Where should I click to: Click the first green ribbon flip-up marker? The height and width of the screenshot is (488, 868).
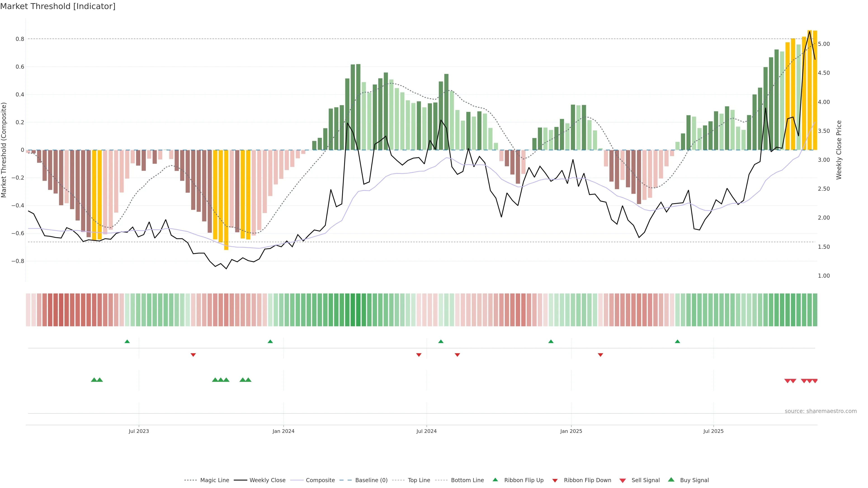[127, 342]
